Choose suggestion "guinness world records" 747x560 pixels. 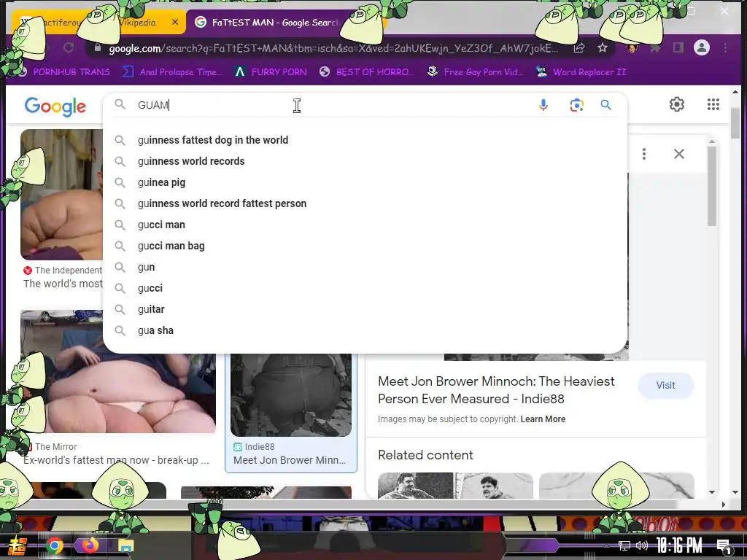[x=365, y=161]
